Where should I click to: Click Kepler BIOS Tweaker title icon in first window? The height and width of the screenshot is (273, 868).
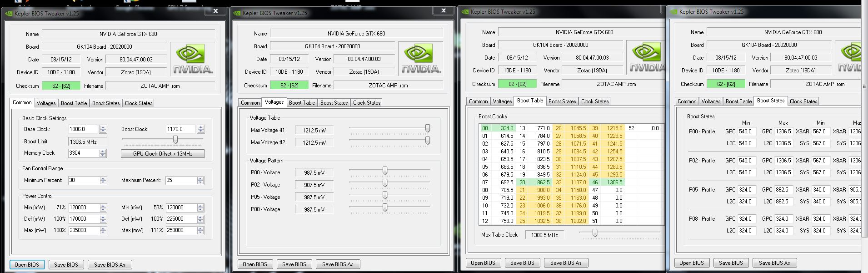tap(9, 14)
